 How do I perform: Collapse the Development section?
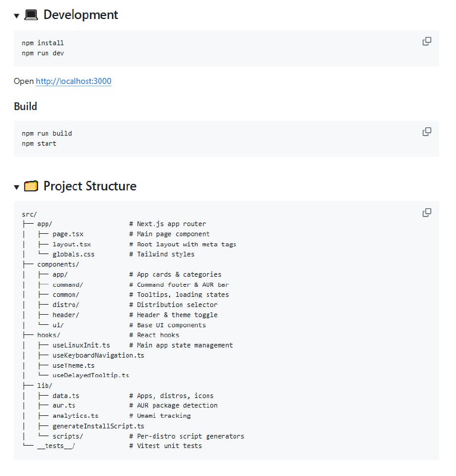click(15, 15)
